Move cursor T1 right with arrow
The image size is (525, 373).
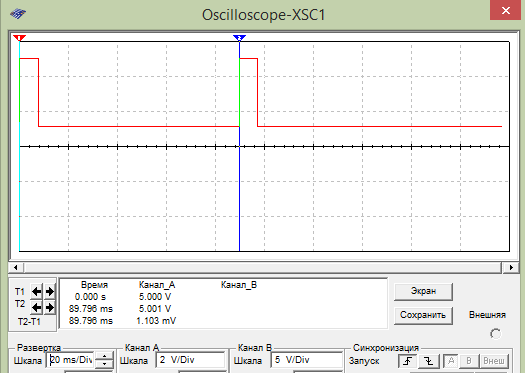[x=50, y=292]
